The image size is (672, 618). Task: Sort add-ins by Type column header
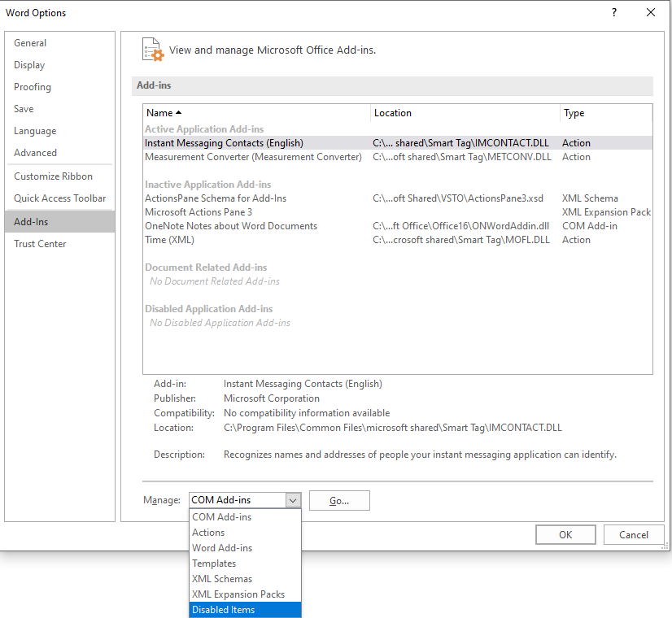tap(606, 113)
